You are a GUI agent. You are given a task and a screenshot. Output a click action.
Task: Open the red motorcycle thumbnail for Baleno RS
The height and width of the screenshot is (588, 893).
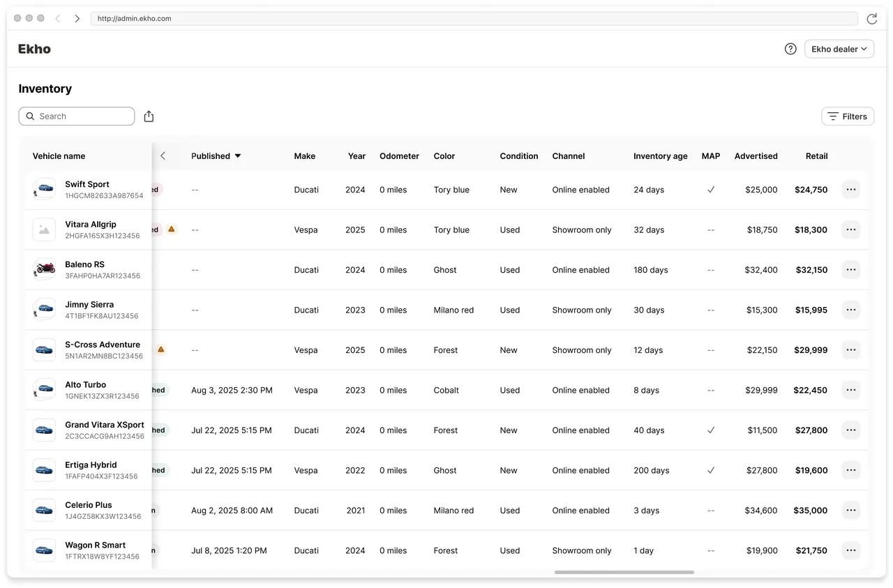tap(44, 269)
